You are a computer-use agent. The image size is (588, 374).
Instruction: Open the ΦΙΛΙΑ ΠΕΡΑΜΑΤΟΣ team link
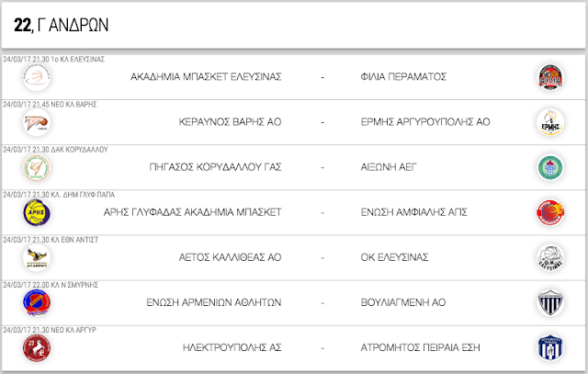tap(403, 77)
